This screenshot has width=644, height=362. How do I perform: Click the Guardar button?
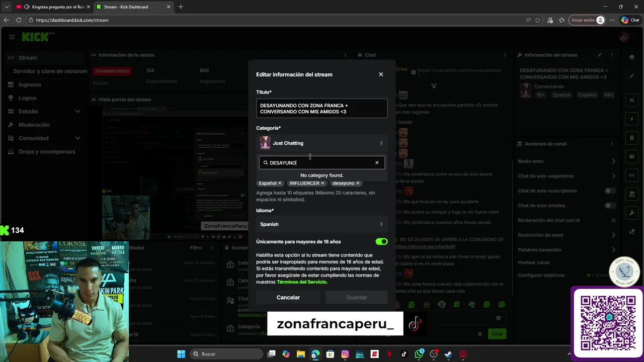click(357, 298)
